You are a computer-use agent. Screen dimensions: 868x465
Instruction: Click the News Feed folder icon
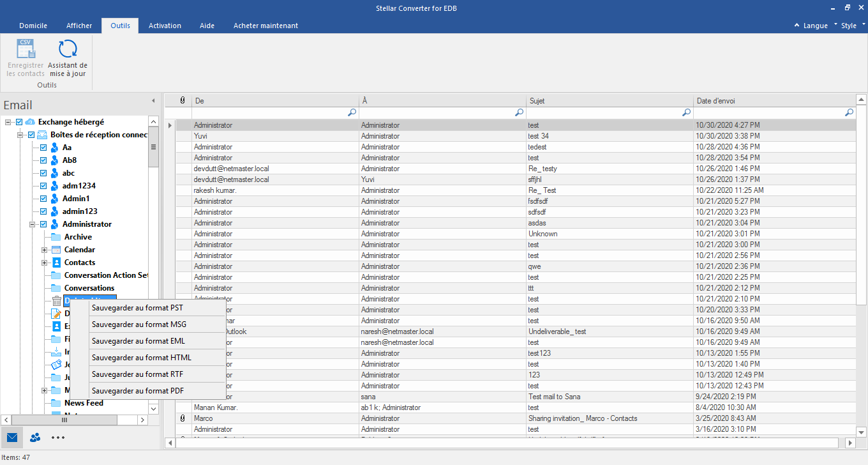(x=56, y=403)
